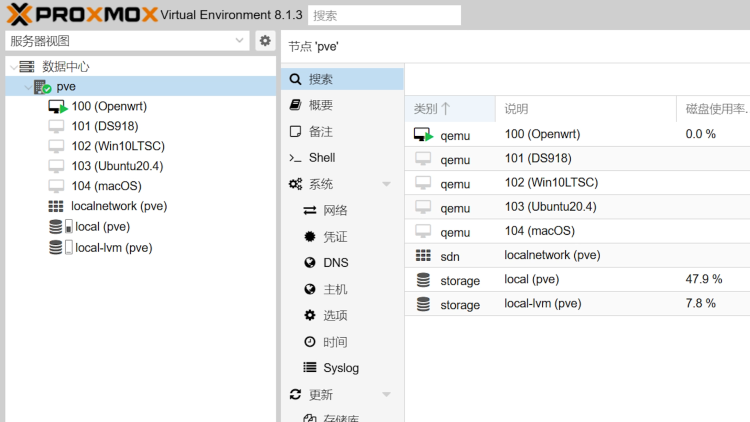The height and width of the screenshot is (422, 750).
Task: Click the localnetwork grid icon in tree
Action: tap(56, 206)
